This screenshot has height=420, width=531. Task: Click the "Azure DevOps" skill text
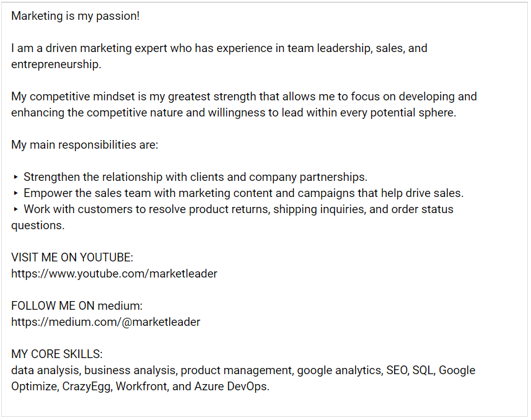pos(230,387)
